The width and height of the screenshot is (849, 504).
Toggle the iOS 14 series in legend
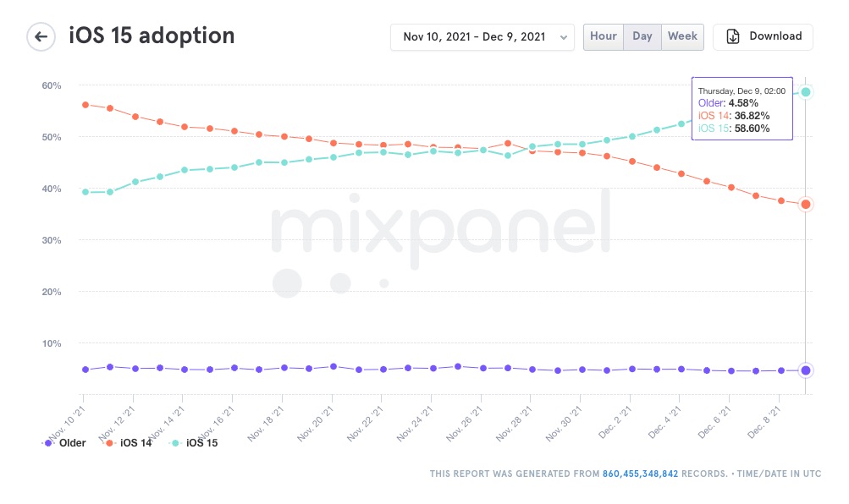[x=130, y=442]
